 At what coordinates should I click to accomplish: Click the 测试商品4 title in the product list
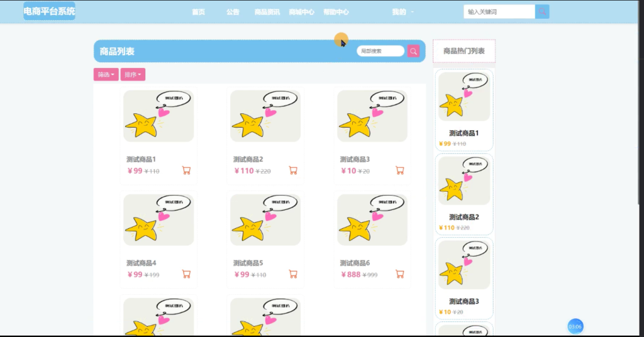pyautogui.click(x=141, y=263)
